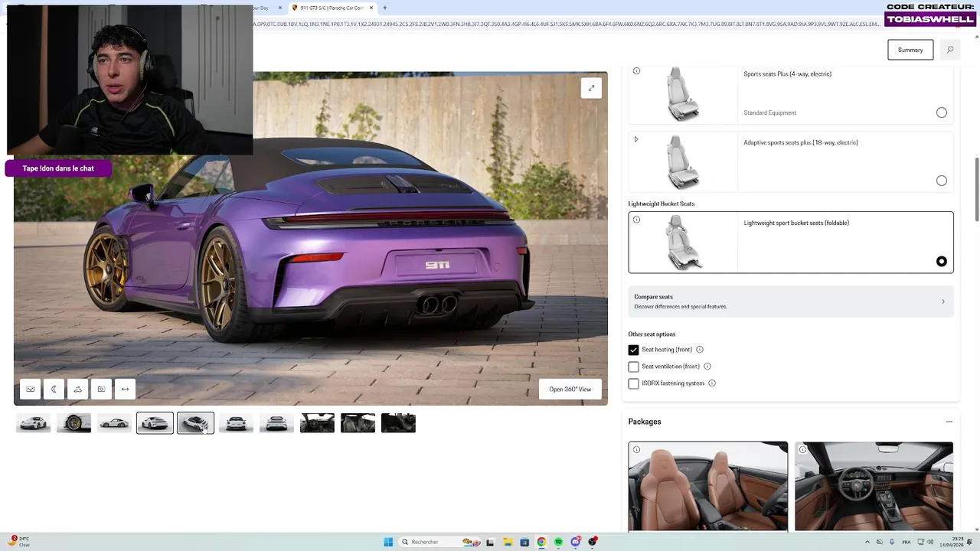Click the 'Tape !don dans le chat' banner
980x551 pixels.
click(58, 168)
